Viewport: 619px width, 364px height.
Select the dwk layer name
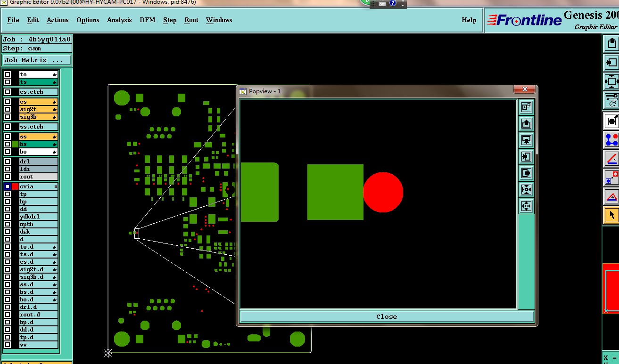pos(38,232)
